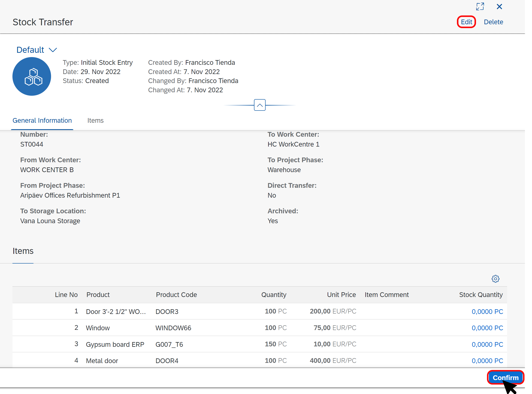Open table settings gear icon
The height and width of the screenshot is (394, 532).
click(x=495, y=279)
